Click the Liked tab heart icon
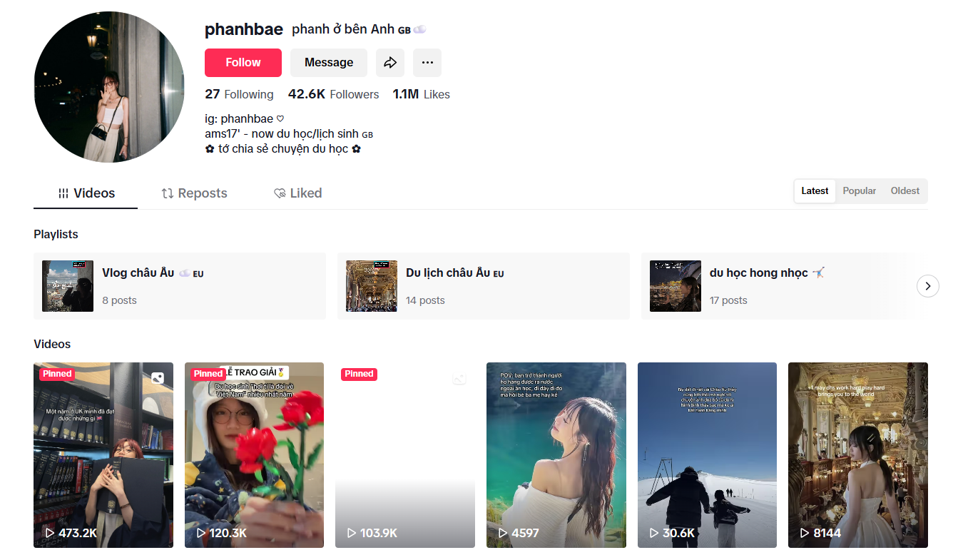Viewport: 958px width, 560px height. coord(280,193)
